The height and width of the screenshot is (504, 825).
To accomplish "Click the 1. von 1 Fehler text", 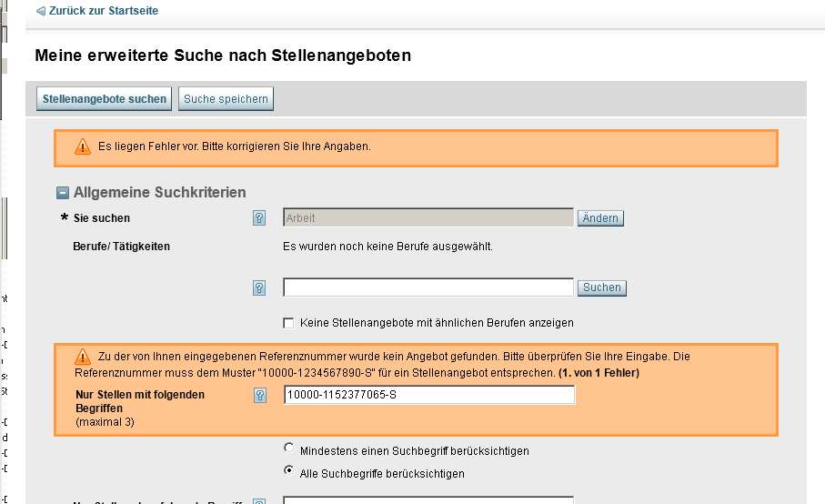I will pyautogui.click(x=600, y=374).
